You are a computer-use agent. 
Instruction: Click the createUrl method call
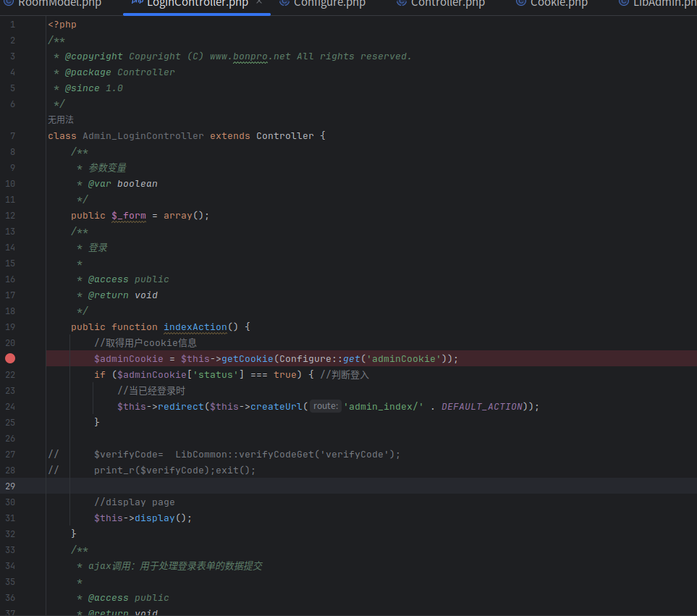(x=276, y=406)
